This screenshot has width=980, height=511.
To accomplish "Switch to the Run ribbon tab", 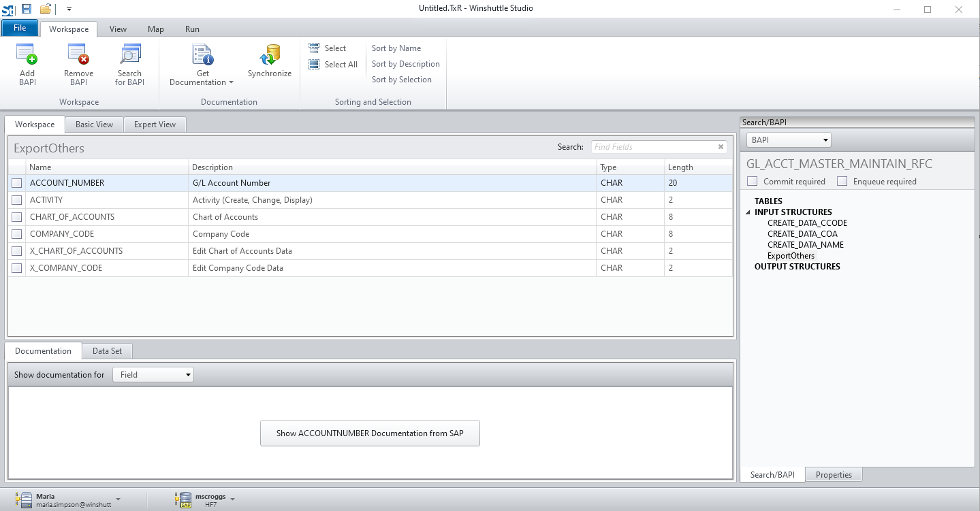I will click(192, 29).
